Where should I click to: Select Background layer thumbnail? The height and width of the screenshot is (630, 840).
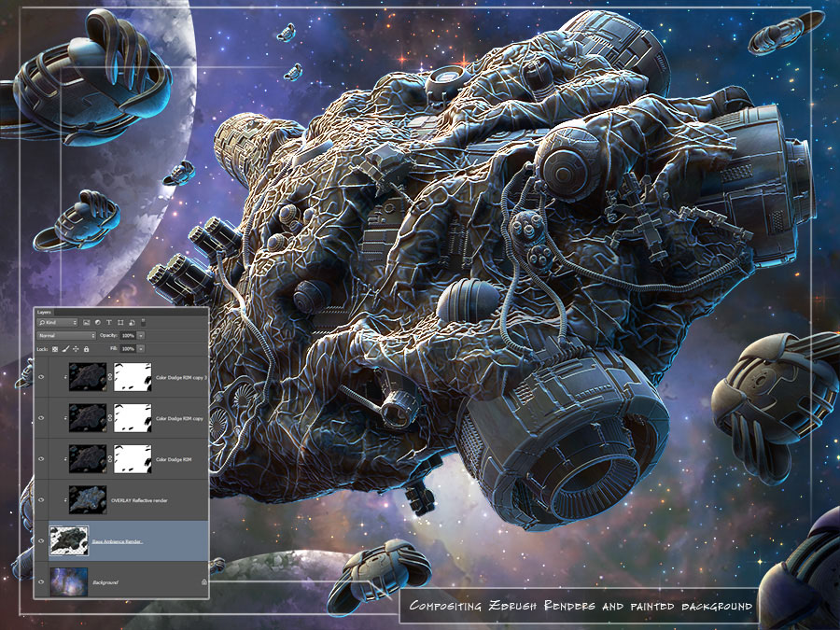point(68,581)
